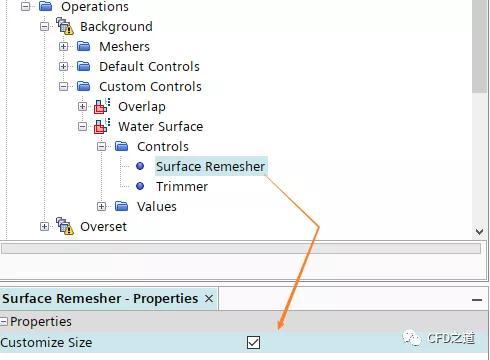Viewport: 490px width, 360px height.
Task: Click the Background mesh operation warning icon
Action: 65,26
